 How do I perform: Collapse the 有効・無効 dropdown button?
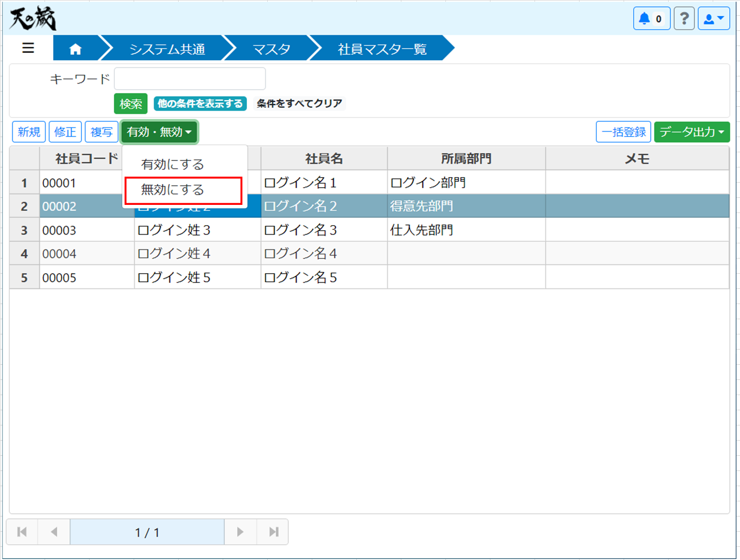[159, 132]
